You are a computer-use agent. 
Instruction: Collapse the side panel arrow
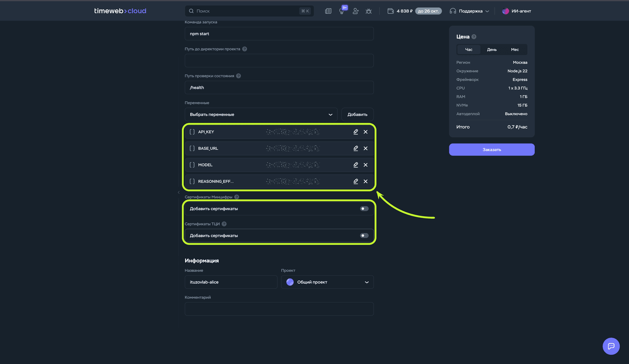pyautogui.click(x=178, y=192)
